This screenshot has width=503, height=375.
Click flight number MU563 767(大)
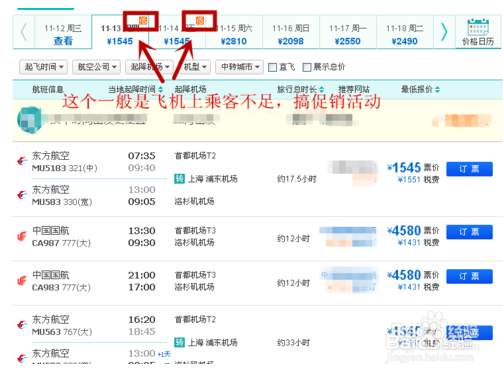62,332
